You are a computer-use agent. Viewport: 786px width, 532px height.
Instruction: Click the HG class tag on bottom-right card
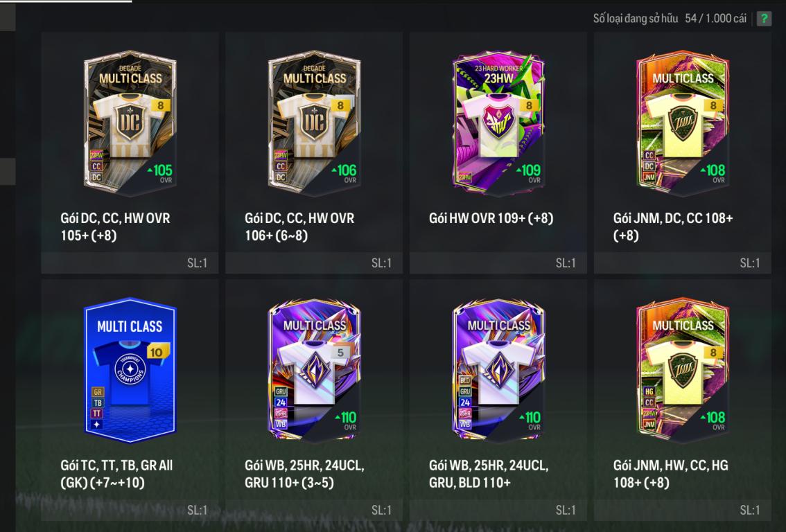(649, 392)
